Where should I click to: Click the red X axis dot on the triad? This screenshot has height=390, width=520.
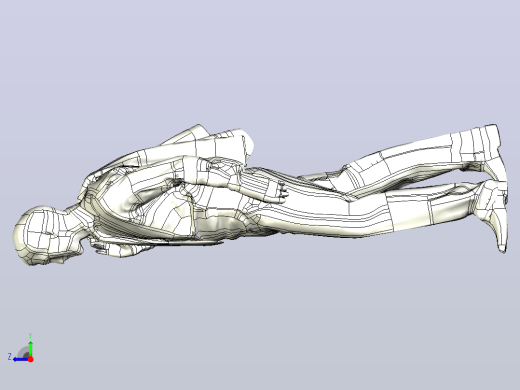pos(31,359)
